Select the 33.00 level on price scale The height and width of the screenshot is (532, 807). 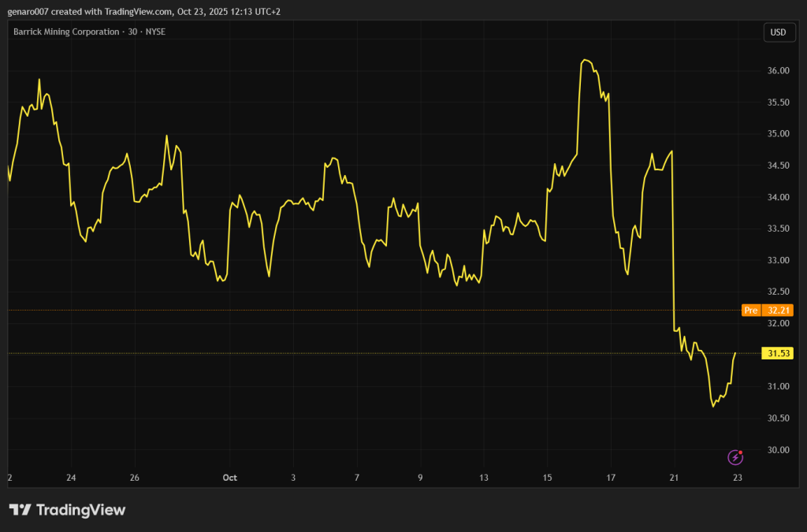point(778,260)
